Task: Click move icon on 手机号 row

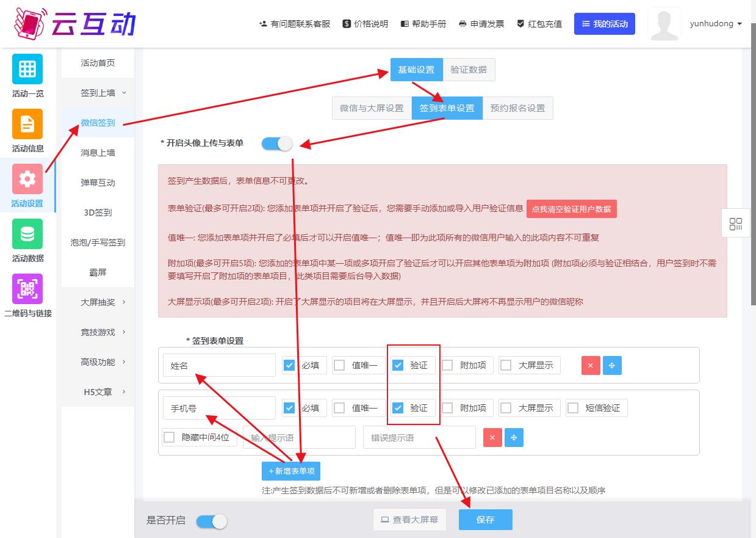Action: point(514,437)
